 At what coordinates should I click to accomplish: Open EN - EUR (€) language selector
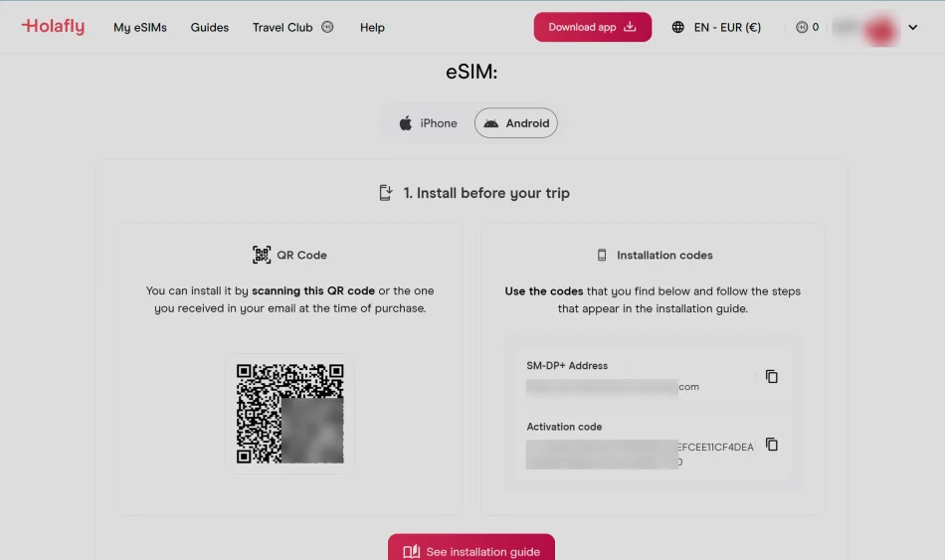[727, 27]
